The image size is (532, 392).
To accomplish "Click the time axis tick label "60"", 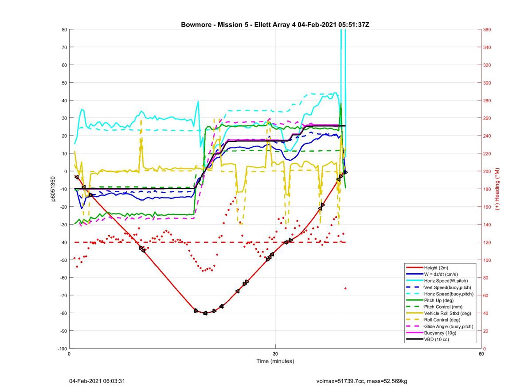I will tap(481, 354).
